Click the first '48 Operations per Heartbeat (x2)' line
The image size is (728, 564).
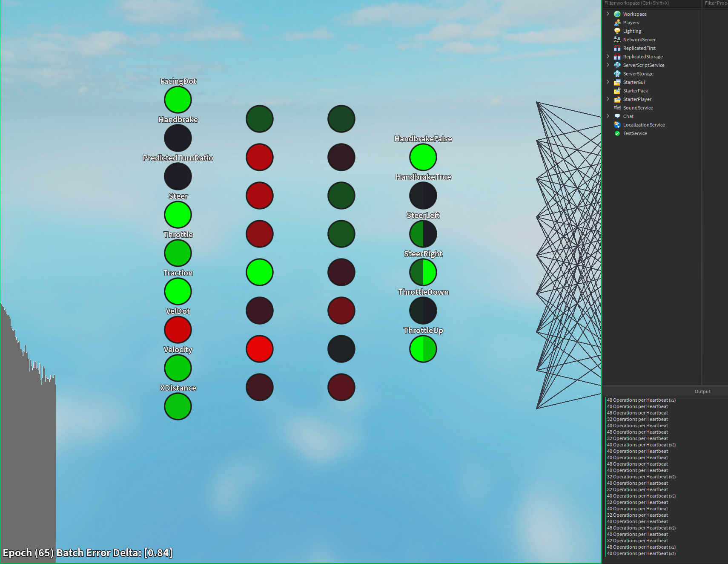(641, 400)
